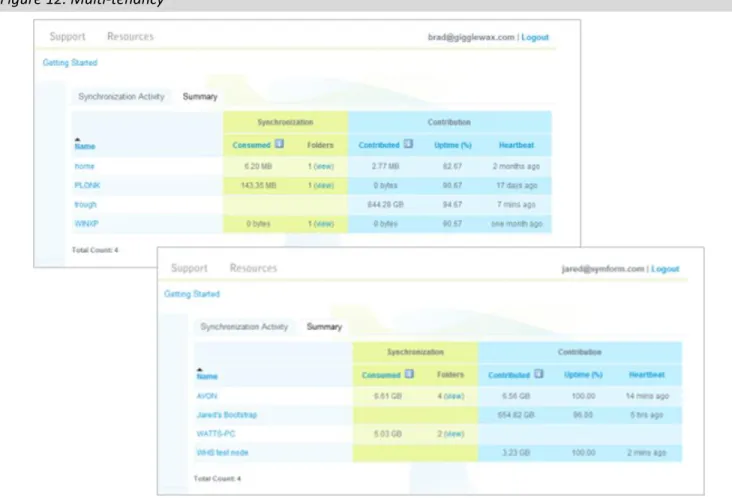Viewport: 732px width, 498px height.
Task: Click the Contributed info icon in brad's window
Action: (408, 144)
